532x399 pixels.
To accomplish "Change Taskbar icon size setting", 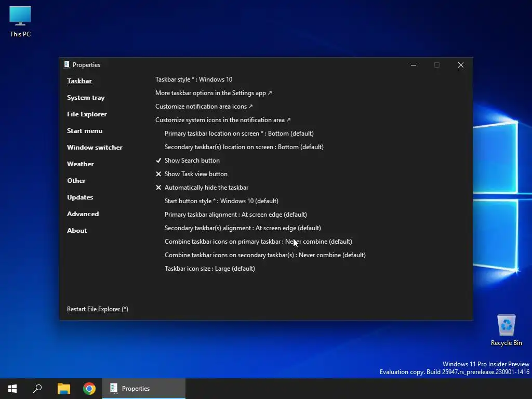I will [210, 269].
